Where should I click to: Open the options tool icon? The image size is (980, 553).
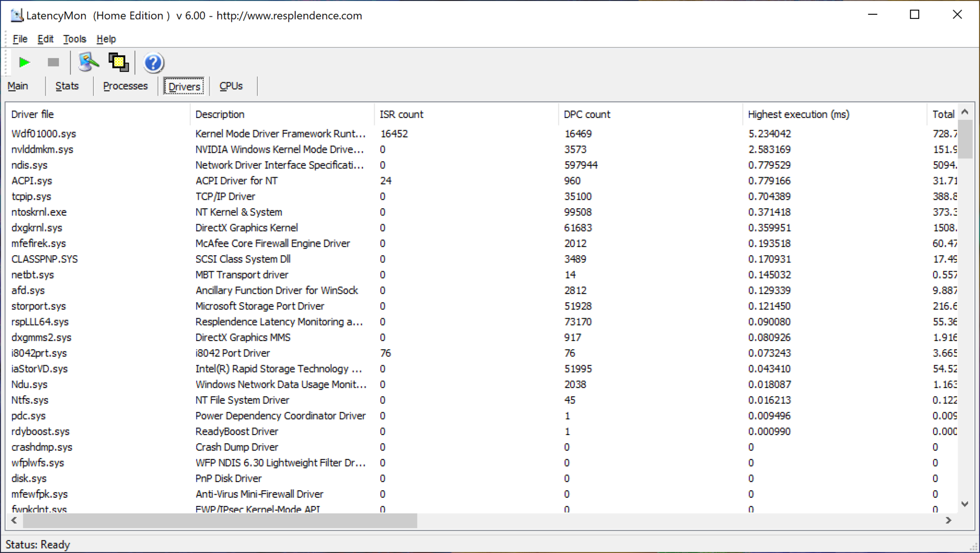88,62
